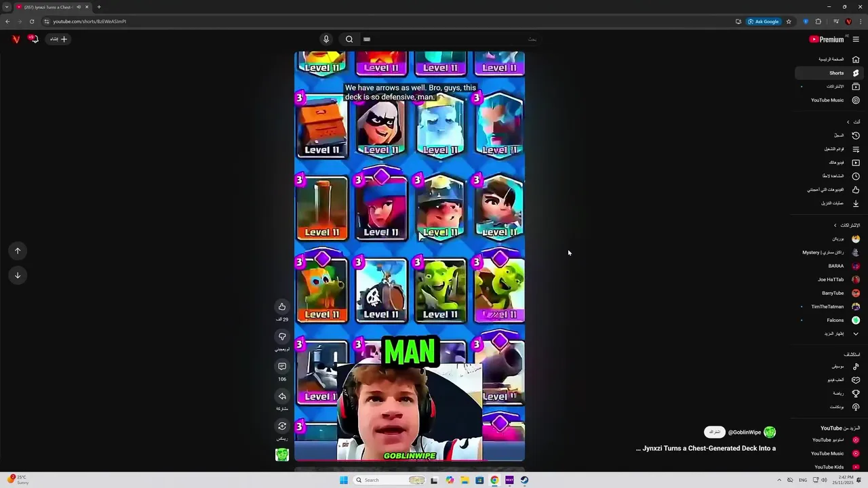868x488 pixels.
Task: Click the Short's title 'Jynxzi Turns a Chest-Generated Deck'
Action: click(x=706, y=448)
